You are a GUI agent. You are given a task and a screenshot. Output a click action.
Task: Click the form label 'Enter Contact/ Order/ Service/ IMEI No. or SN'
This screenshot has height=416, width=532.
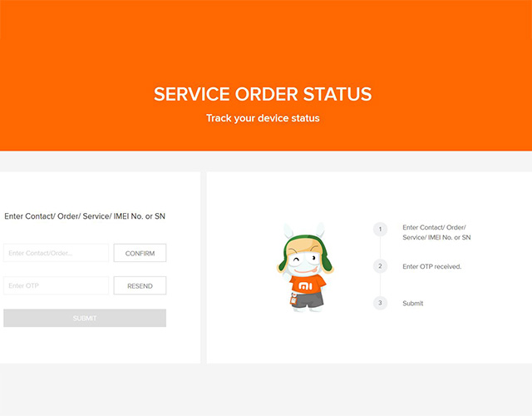(85, 216)
